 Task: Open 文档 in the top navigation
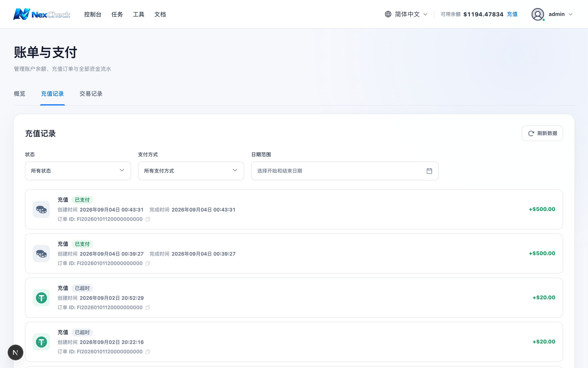tap(160, 14)
